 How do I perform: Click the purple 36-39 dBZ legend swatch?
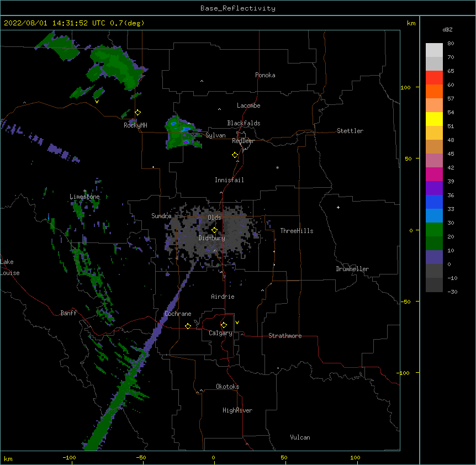tap(434, 188)
